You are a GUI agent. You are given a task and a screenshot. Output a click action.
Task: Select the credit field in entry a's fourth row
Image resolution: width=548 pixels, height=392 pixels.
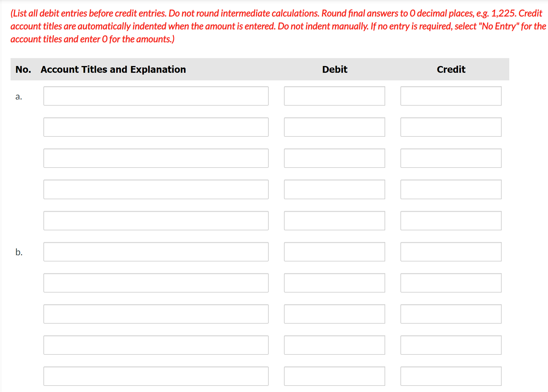[x=451, y=189]
